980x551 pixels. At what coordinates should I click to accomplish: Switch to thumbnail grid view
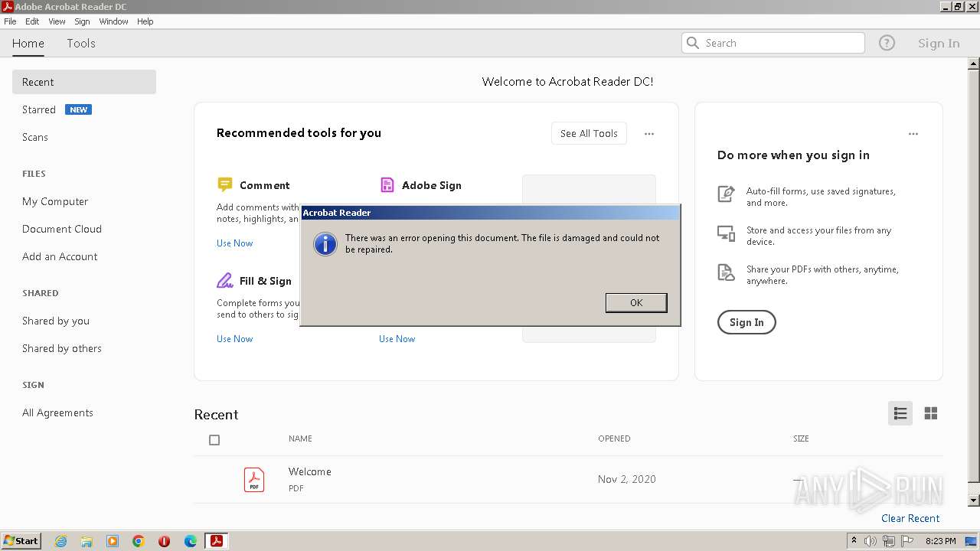point(931,413)
